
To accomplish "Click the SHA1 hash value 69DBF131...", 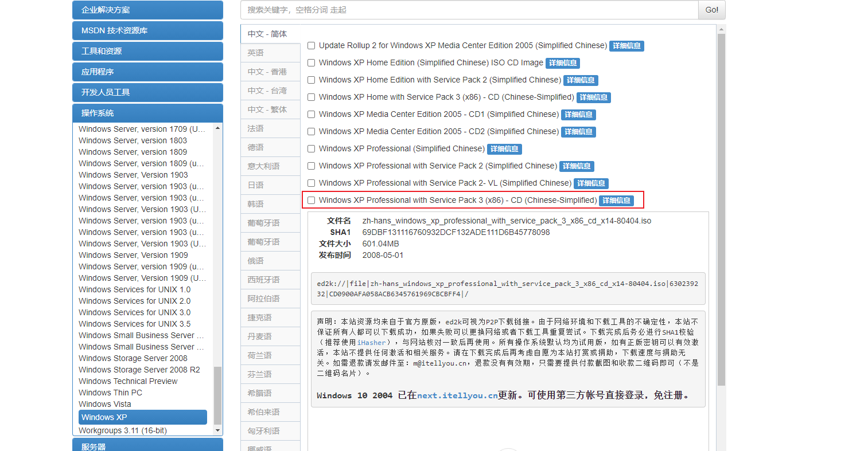I will pyautogui.click(x=456, y=232).
